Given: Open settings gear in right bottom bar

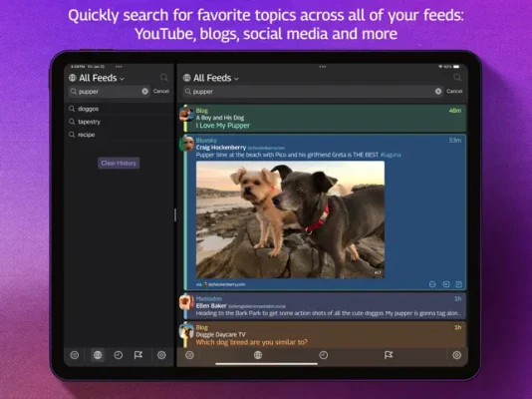Looking at the screenshot, I should pos(456,355).
